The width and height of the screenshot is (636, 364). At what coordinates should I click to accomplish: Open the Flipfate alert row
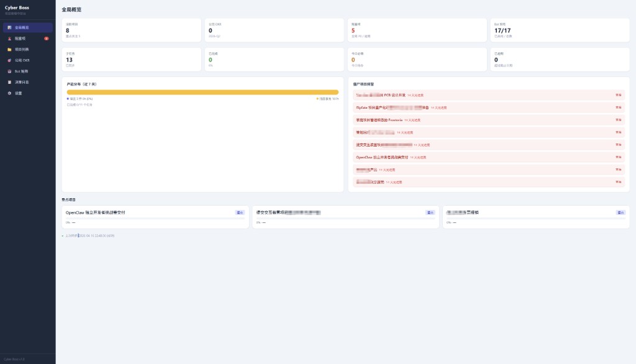(488, 107)
